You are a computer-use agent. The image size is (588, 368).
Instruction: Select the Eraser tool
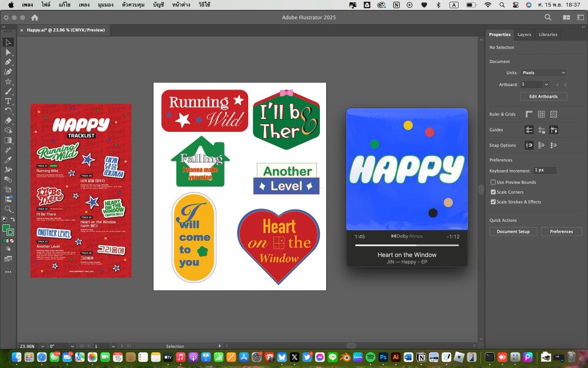[x=8, y=120]
